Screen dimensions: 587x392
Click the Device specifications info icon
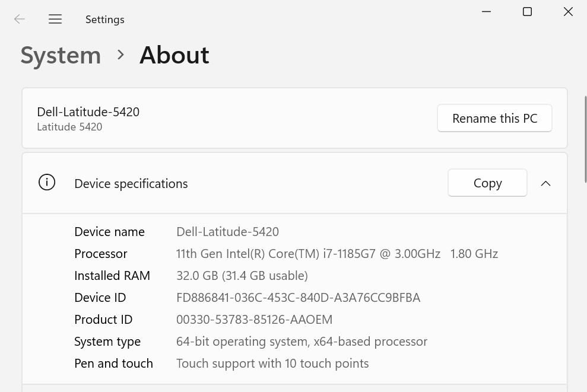[47, 183]
